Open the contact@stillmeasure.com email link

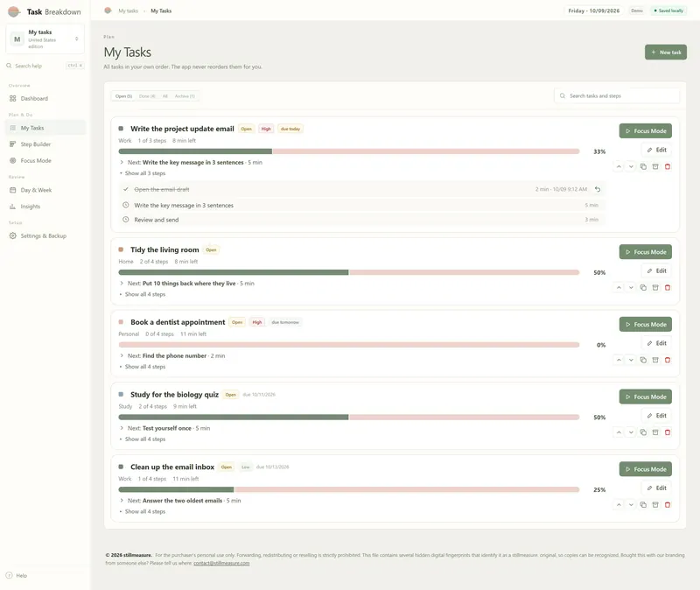tap(221, 563)
